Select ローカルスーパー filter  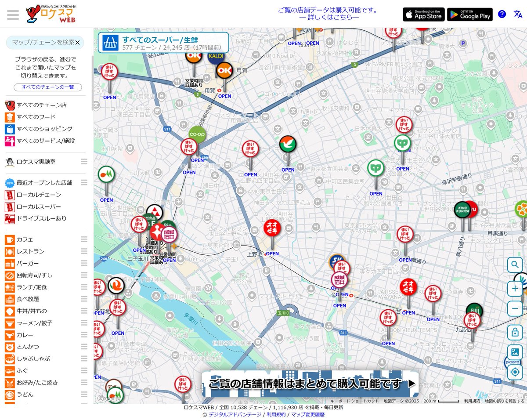(33, 206)
